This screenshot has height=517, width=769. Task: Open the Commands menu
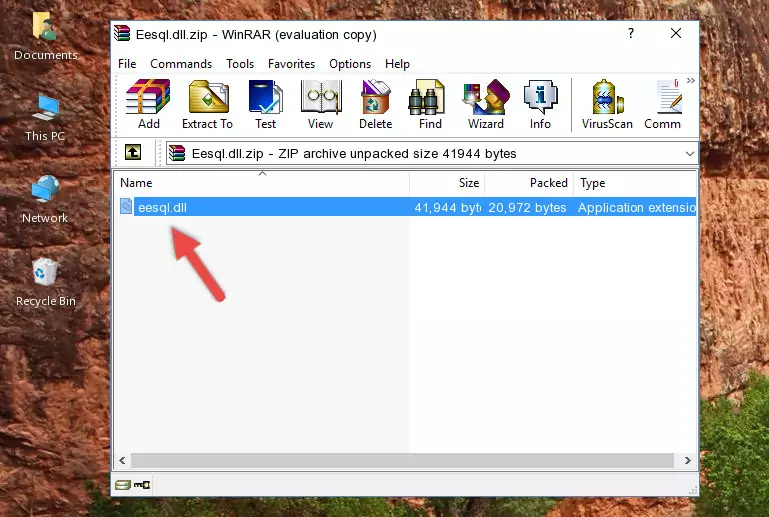click(x=181, y=64)
